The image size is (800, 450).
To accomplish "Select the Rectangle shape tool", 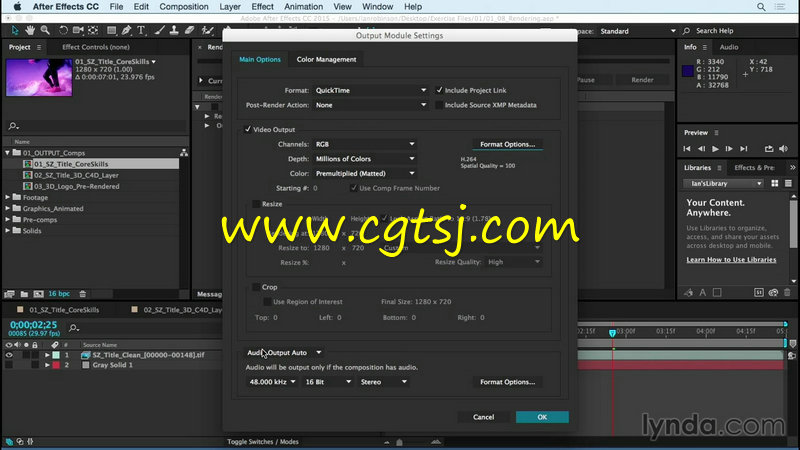I will tap(111, 31).
